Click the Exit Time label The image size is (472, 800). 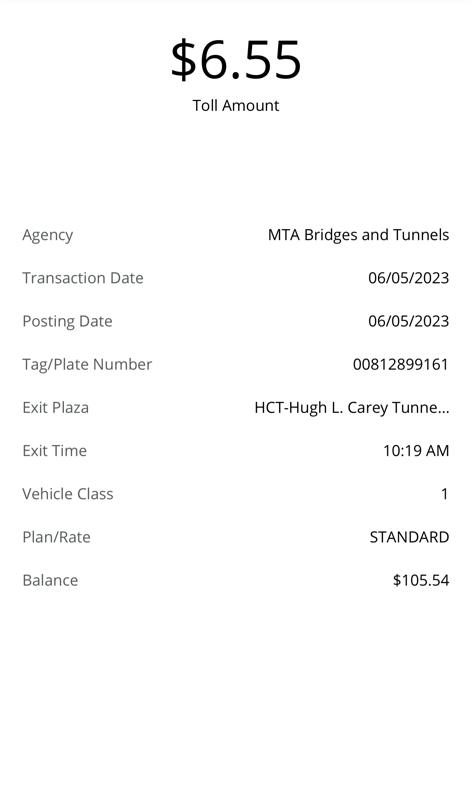(x=55, y=451)
